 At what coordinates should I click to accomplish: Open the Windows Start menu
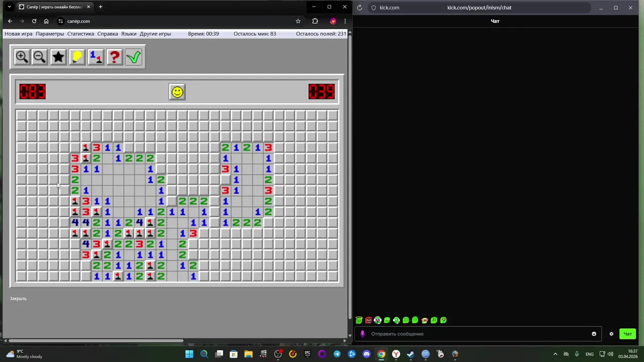[189, 354]
